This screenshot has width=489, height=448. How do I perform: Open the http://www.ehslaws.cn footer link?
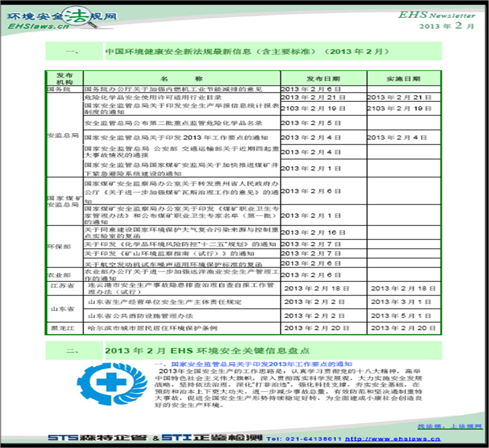tap(392, 439)
